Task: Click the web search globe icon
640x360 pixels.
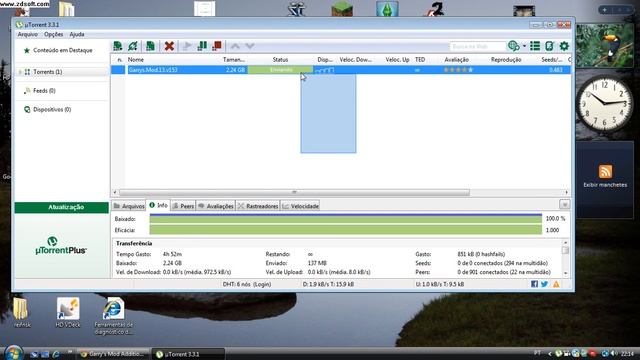Action: [x=513, y=46]
